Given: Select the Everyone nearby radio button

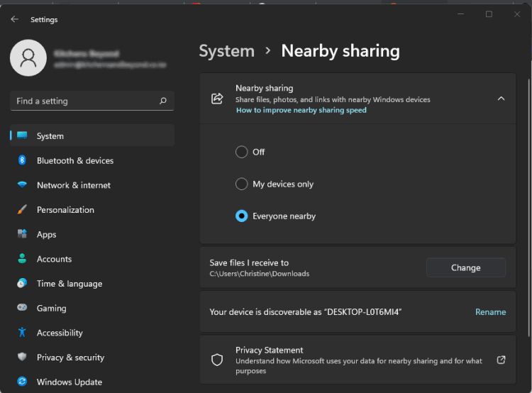Looking at the screenshot, I should [242, 216].
